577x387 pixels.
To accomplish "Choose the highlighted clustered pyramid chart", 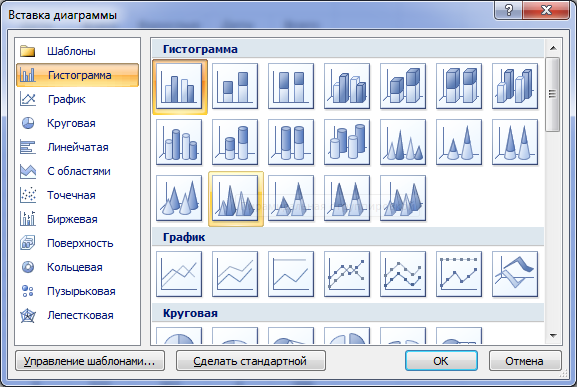I will point(236,199).
